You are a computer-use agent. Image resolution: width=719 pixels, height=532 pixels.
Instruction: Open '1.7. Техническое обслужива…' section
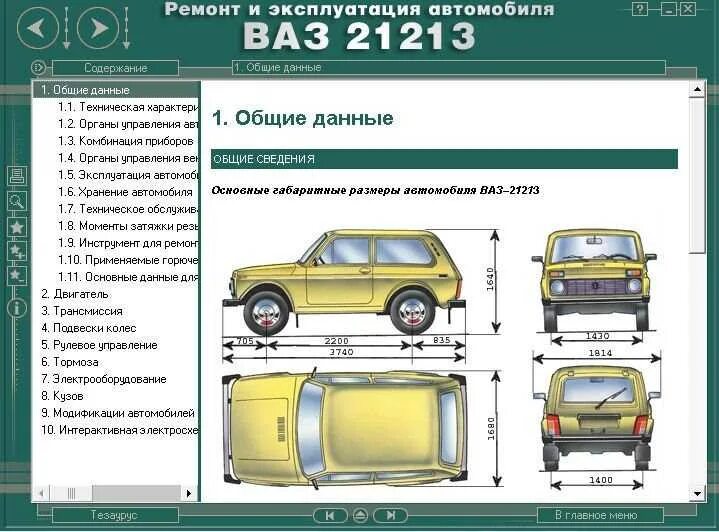[128, 209]
